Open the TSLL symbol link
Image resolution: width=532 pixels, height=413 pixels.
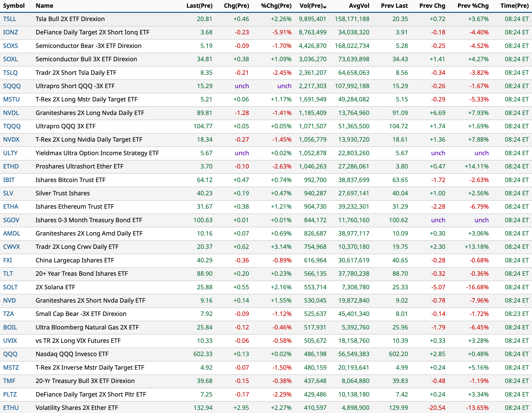click(x=10, y=19)
